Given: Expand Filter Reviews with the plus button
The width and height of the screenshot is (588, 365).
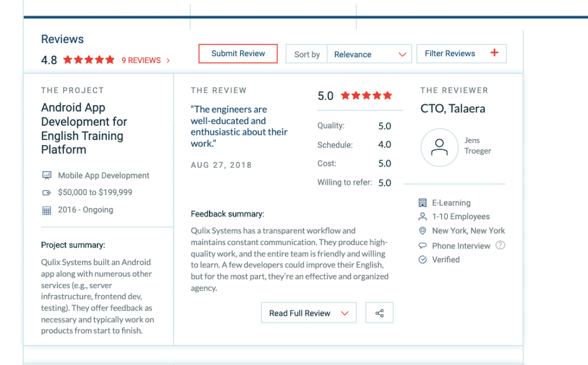Looking at the screenshot, I should [494, 53].
